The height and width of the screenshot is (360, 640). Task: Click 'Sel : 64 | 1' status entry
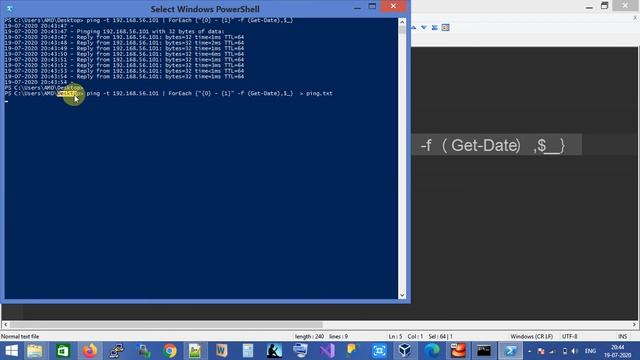point(440,337)
